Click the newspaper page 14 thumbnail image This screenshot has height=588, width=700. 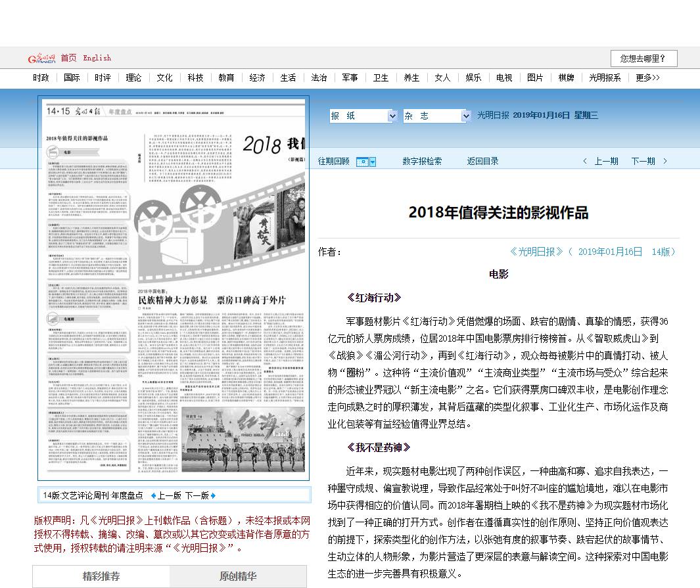click(x=174, y=289)
